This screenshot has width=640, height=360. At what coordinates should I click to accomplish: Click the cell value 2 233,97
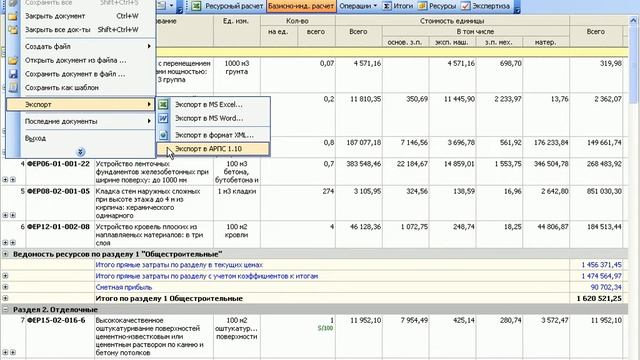point(506,99)
